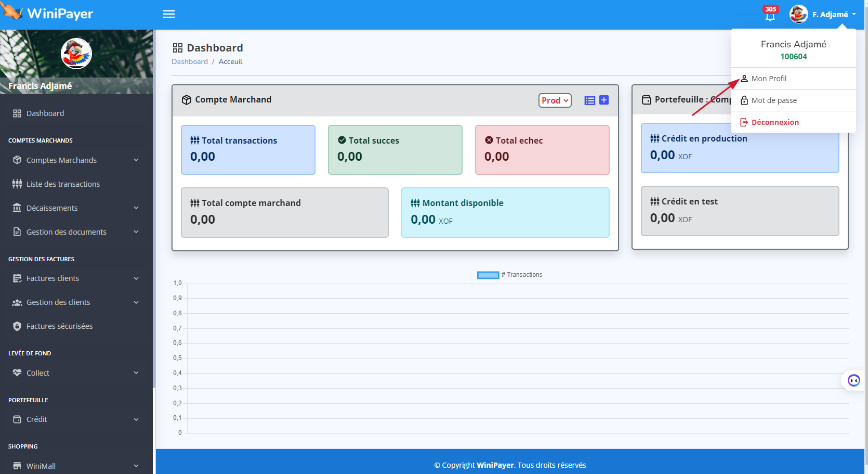
Task: Click the Montant disponible card
Action: [505, 212]
